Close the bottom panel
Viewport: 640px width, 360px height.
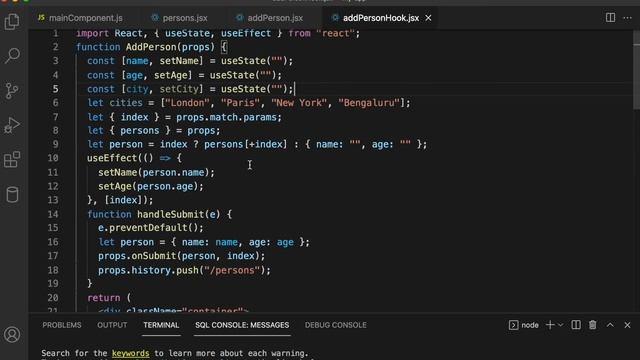tap(627, 325)
